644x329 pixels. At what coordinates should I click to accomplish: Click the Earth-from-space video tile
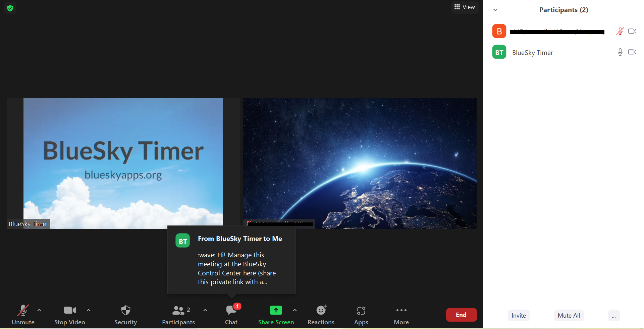(360, 163)
